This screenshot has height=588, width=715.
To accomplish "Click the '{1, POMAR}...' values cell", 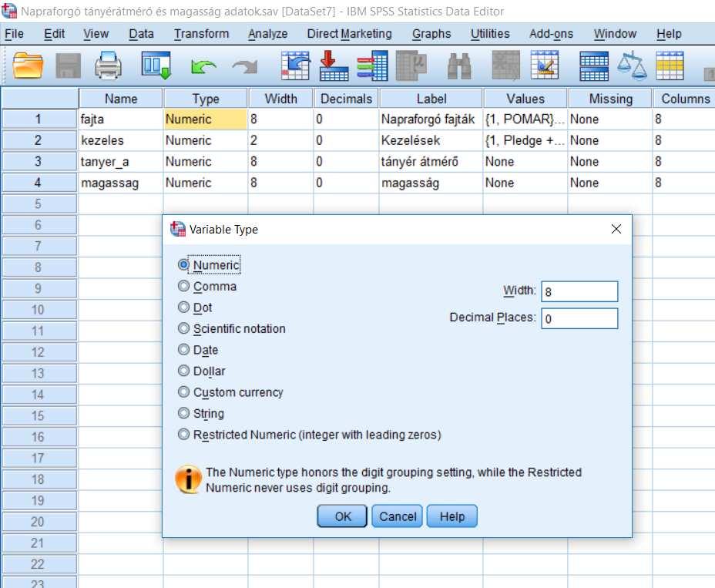I will (x=525, y=119).
